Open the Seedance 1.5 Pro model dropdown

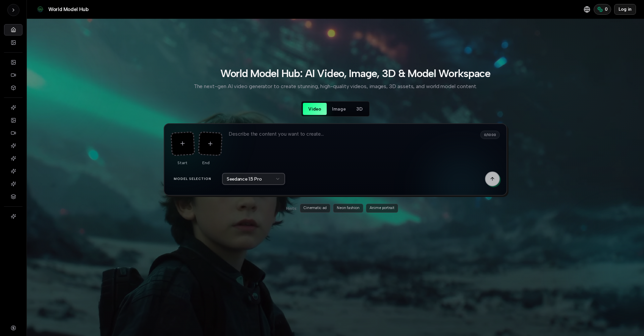(253, 179)
